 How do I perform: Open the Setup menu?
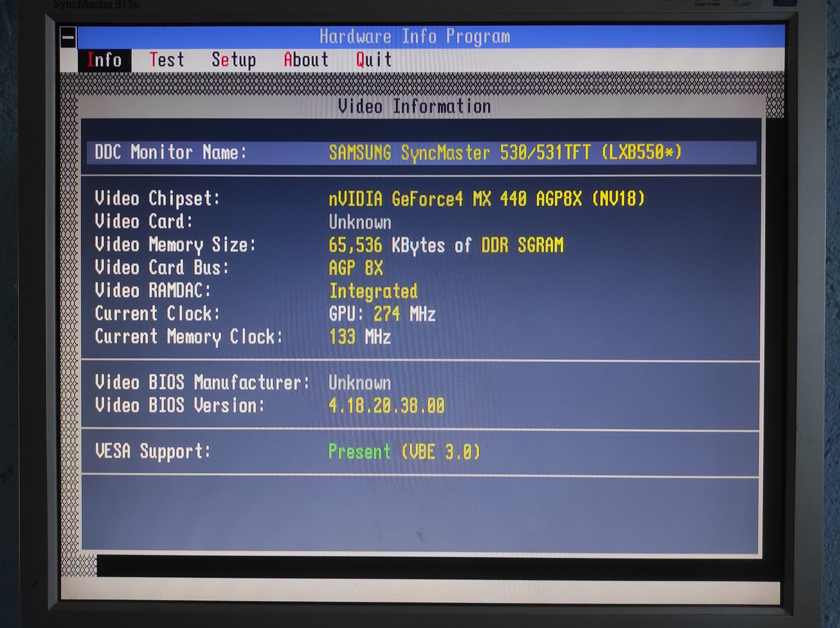coord(234,60)
